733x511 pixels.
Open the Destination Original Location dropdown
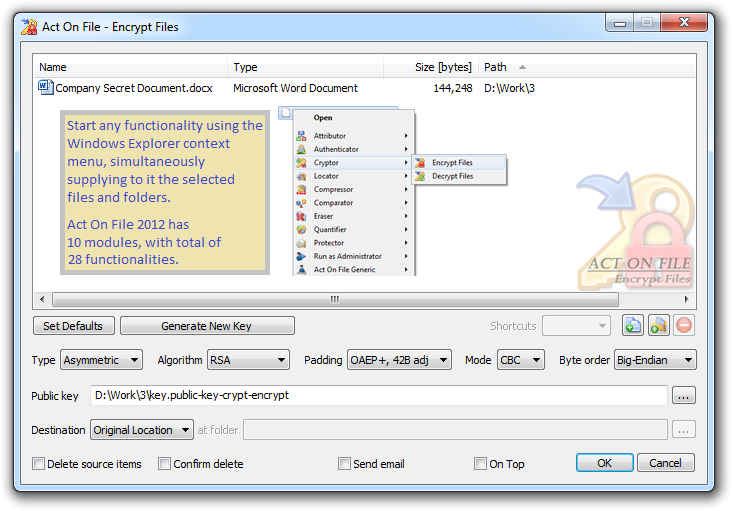[x=142, y=430]
